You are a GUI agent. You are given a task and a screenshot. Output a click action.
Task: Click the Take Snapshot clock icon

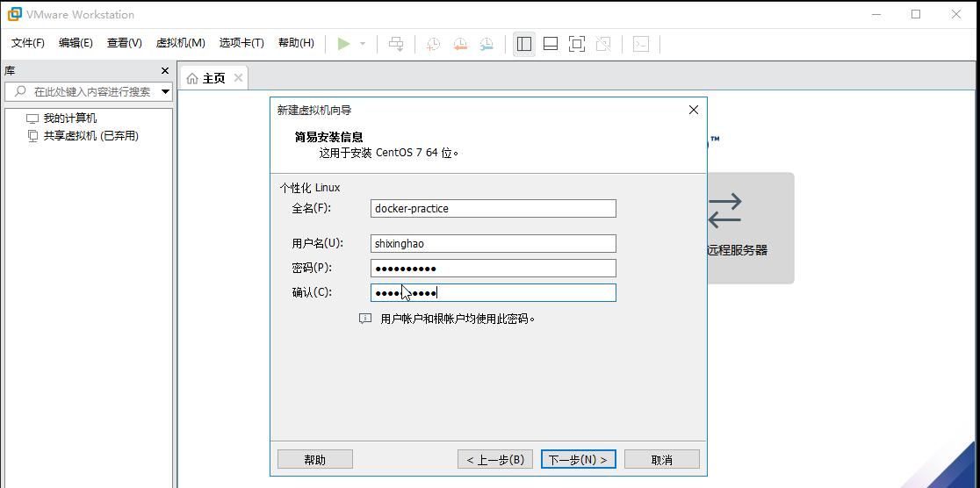click(x=433, y=44)
